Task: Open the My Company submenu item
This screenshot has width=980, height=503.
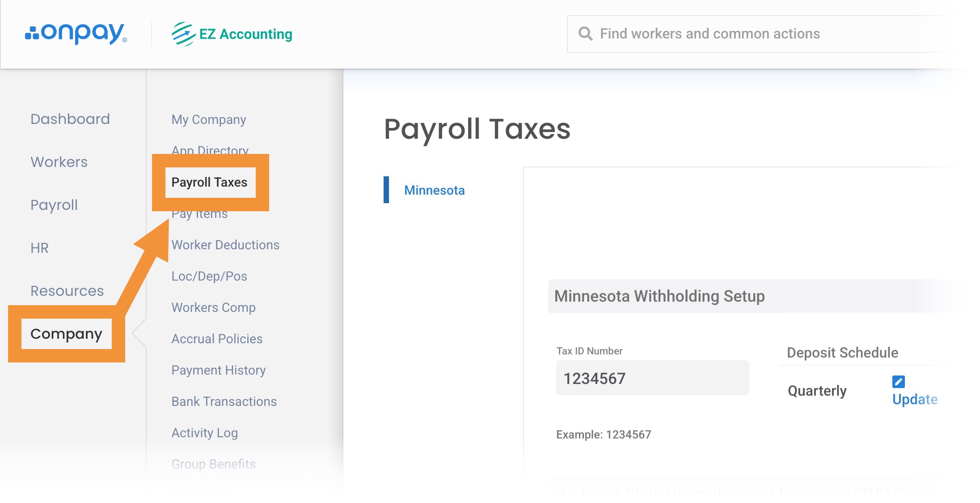Action: (x=209, y=119)
